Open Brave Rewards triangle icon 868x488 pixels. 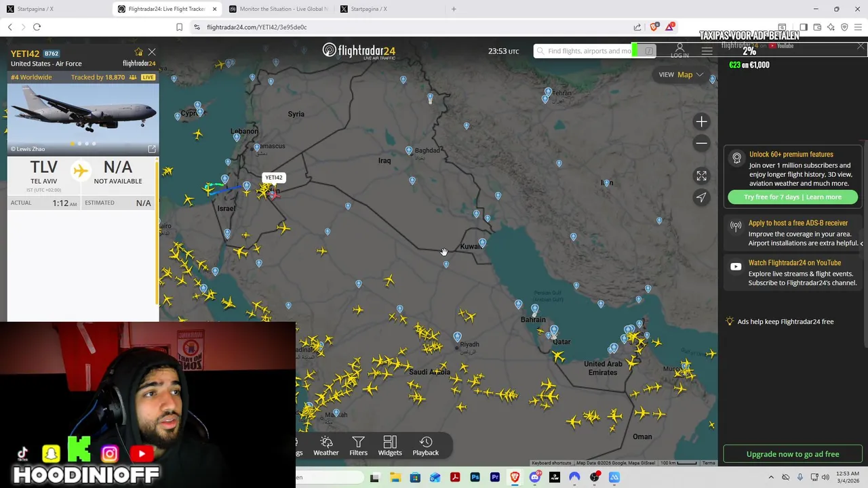pos(670,27)
